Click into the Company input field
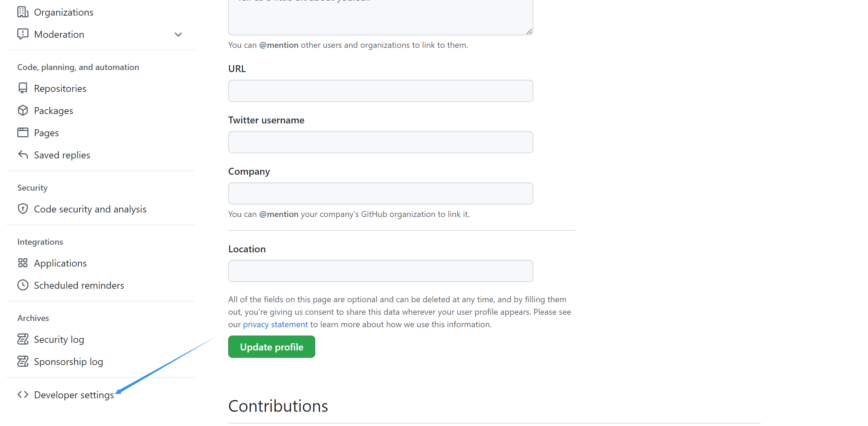Image resolution: width=868 pixels, height=426 pixels. click(380, 193)
